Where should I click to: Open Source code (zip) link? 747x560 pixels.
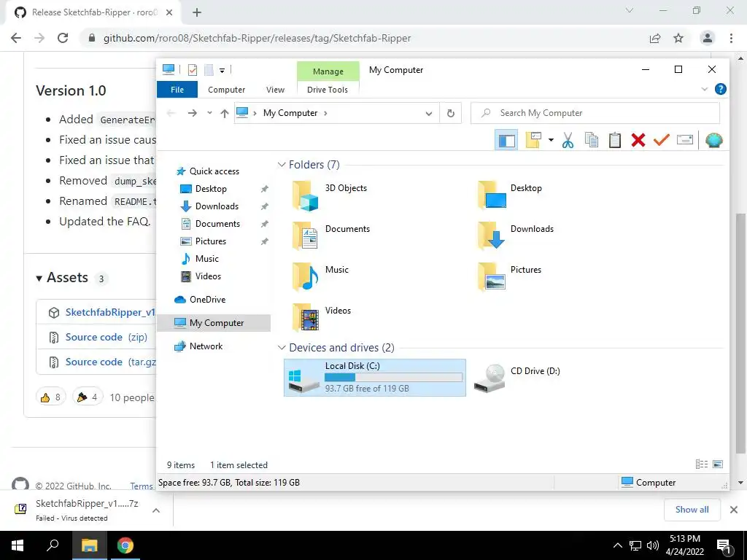(x=107, y=337)
